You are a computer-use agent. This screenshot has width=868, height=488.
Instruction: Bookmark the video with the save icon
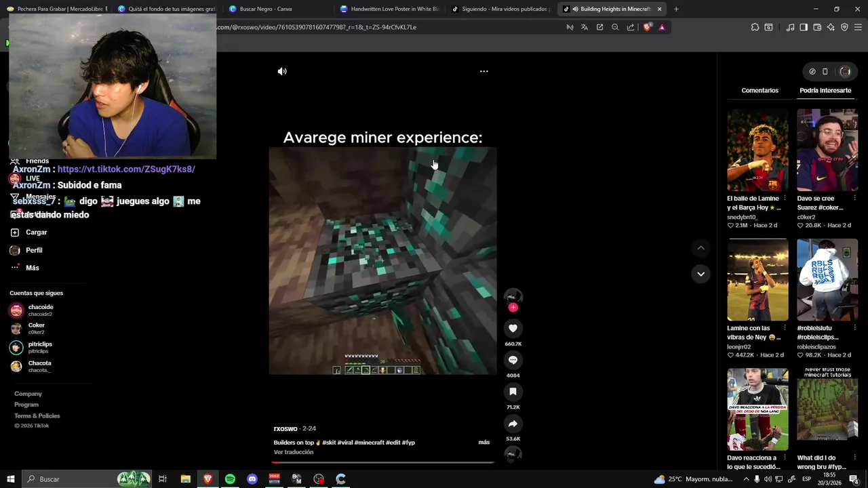[513, 392]
